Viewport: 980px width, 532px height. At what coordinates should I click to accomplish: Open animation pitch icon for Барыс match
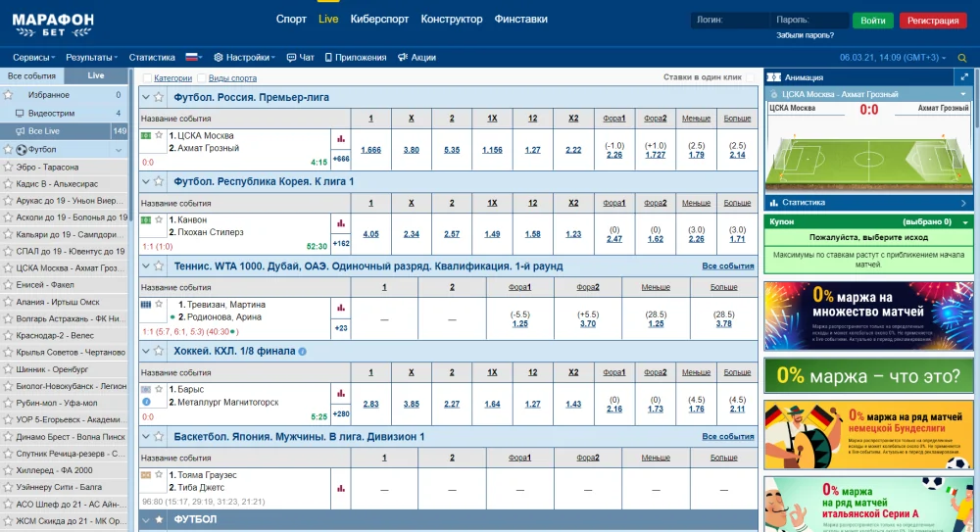[x=146, y=389]
